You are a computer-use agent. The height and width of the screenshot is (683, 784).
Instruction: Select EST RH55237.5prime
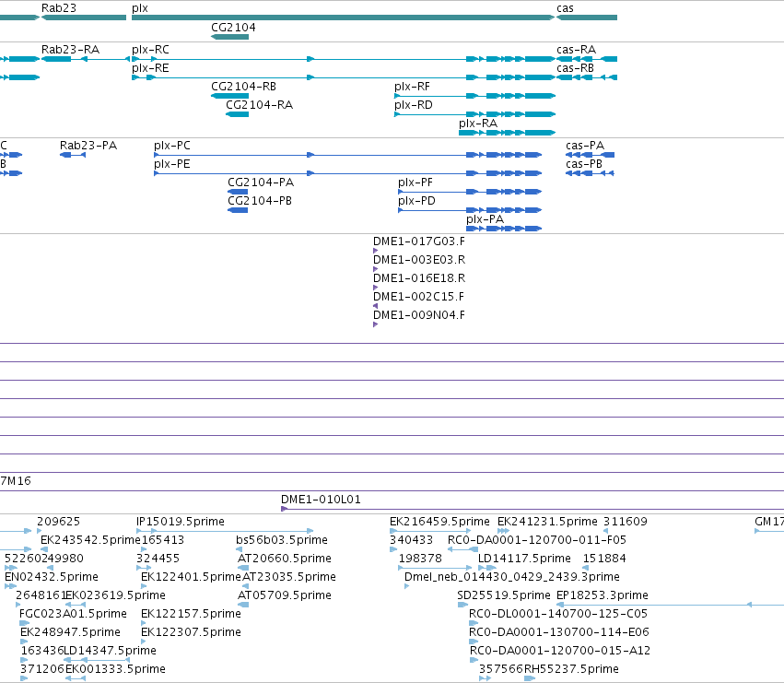(530, 678)
